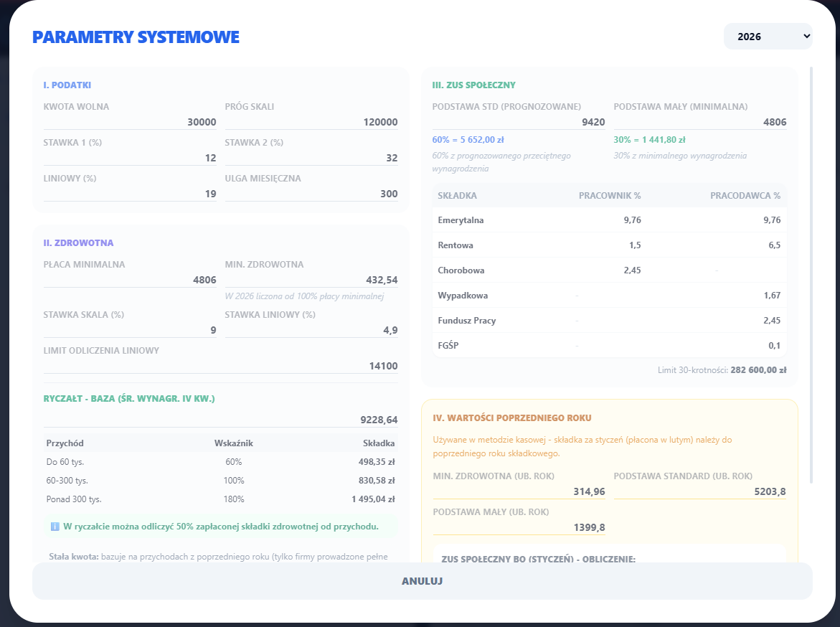Select the Emerytalna row label
This screenshot has width=840, height=627.
coord(461,220)
